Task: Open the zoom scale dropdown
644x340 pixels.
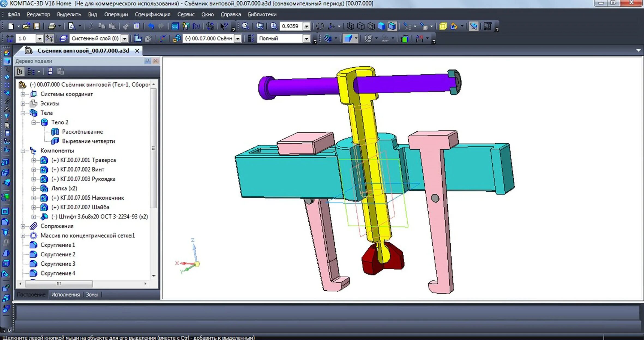Action: coord(306,26)
